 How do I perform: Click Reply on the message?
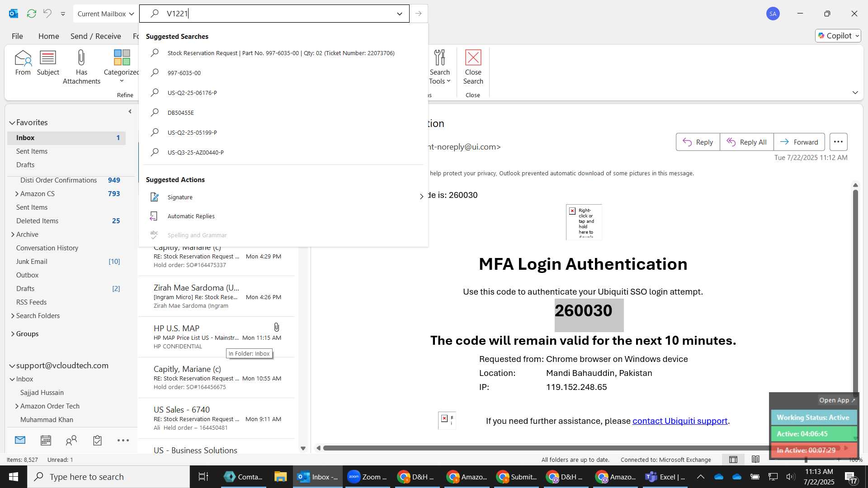(698, 142)
